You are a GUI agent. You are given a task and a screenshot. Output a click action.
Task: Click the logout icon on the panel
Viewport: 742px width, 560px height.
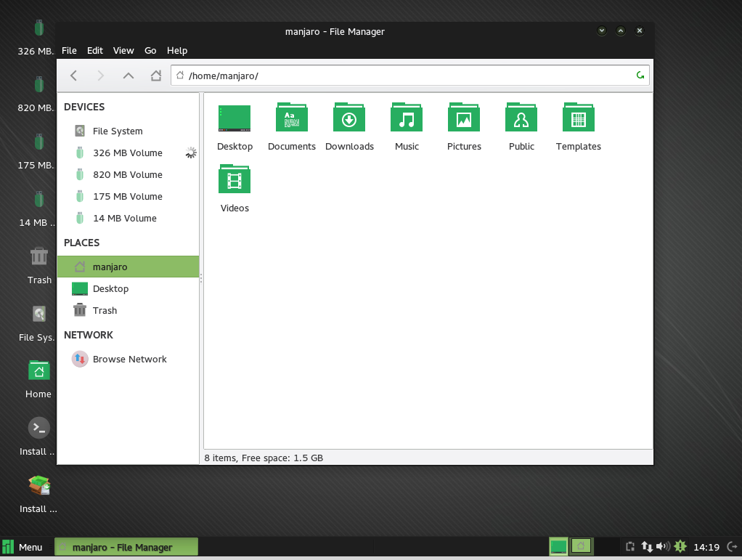coord(732,547)
